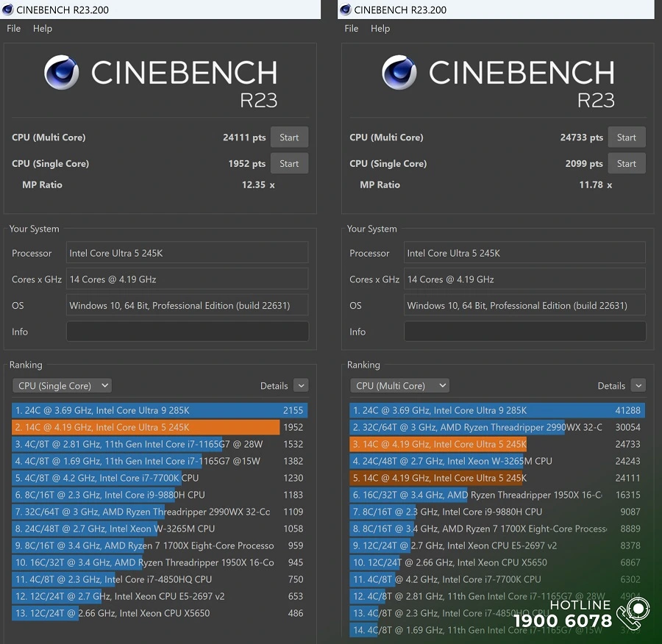Select i7-1165G7 @ 28W row scoring 1532

pos(160,444)
